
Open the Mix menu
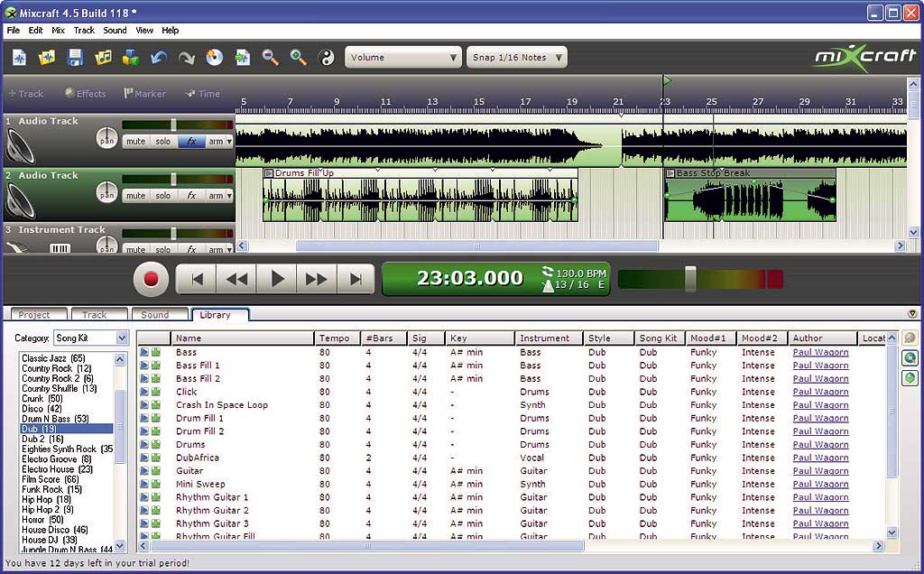pyautogui.click(x=59, y=30)
